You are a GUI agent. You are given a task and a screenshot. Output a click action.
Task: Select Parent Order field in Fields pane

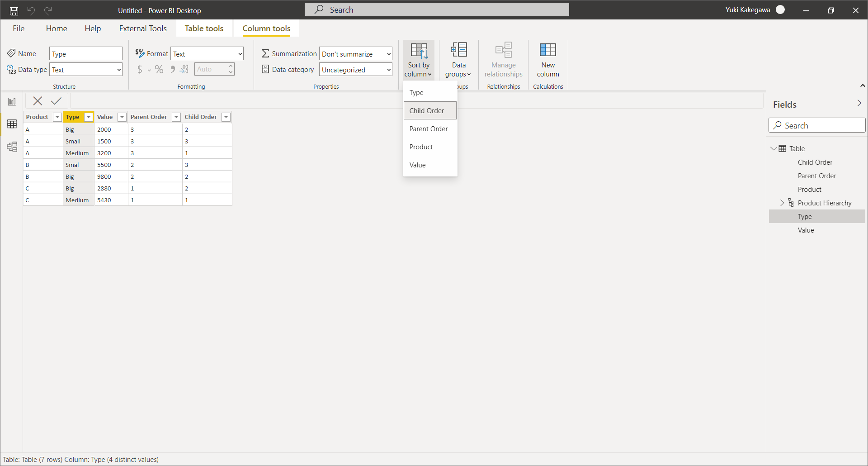click(x=817, y=176)
